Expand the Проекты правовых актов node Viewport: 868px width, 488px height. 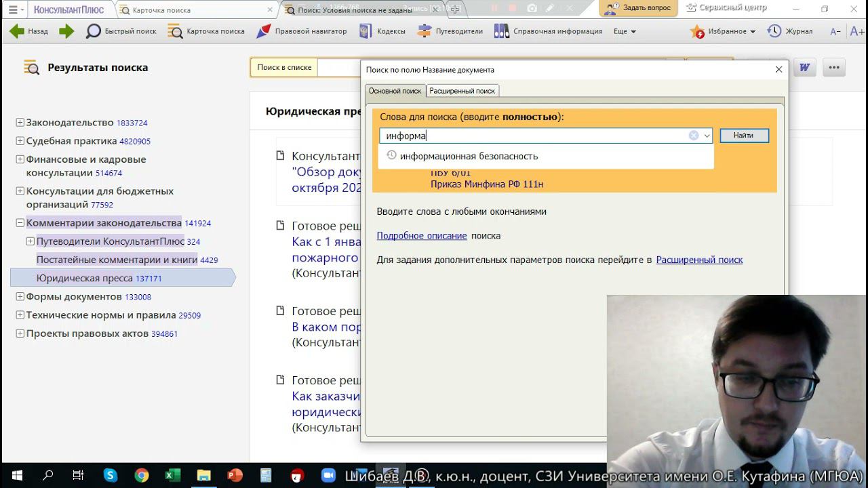pyautogui.click(x=20, y=333)
